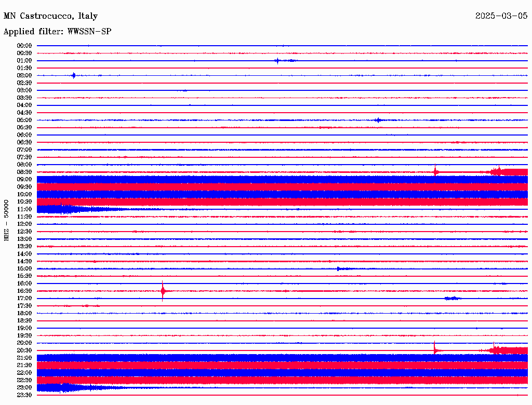Click the 00:00 time label
Screen dimensions: 532x405
coord(24,46)
